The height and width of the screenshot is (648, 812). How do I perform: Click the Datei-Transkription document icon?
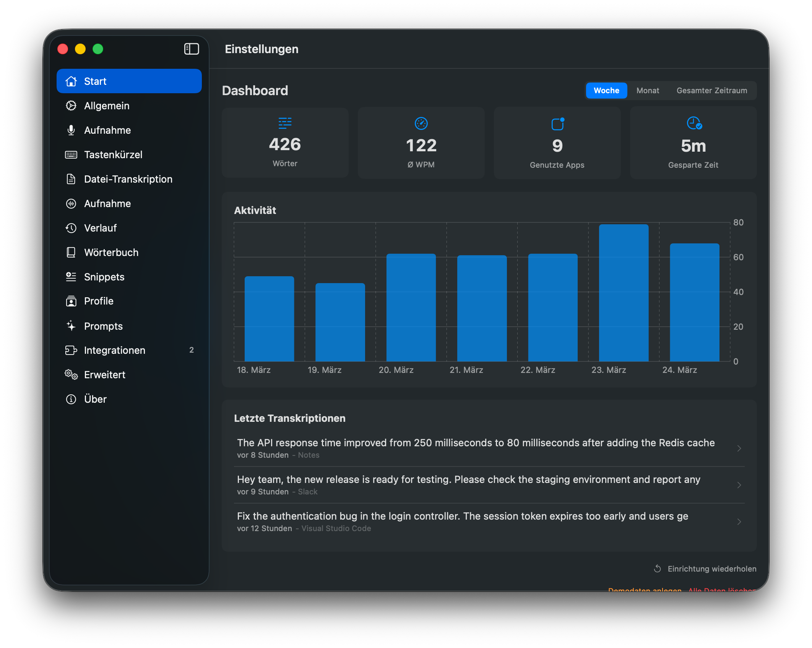click(x=71, y=179)
